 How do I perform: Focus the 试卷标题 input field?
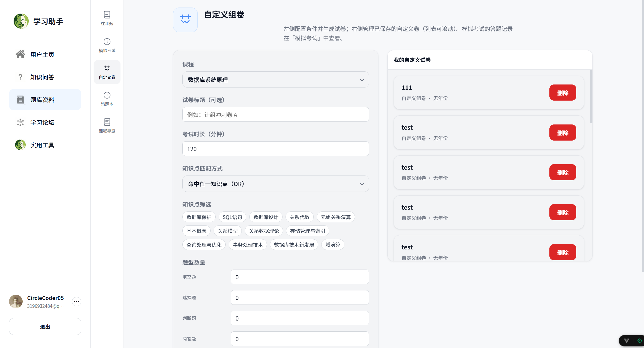(276, 115)
